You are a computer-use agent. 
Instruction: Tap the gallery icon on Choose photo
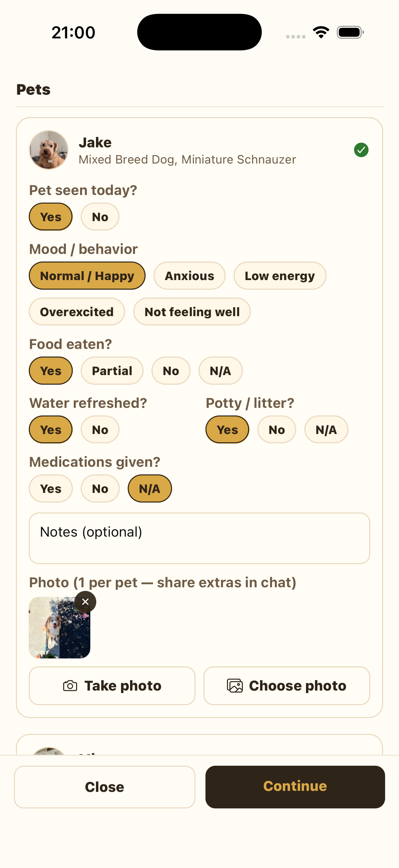click(x=235, y=686)
